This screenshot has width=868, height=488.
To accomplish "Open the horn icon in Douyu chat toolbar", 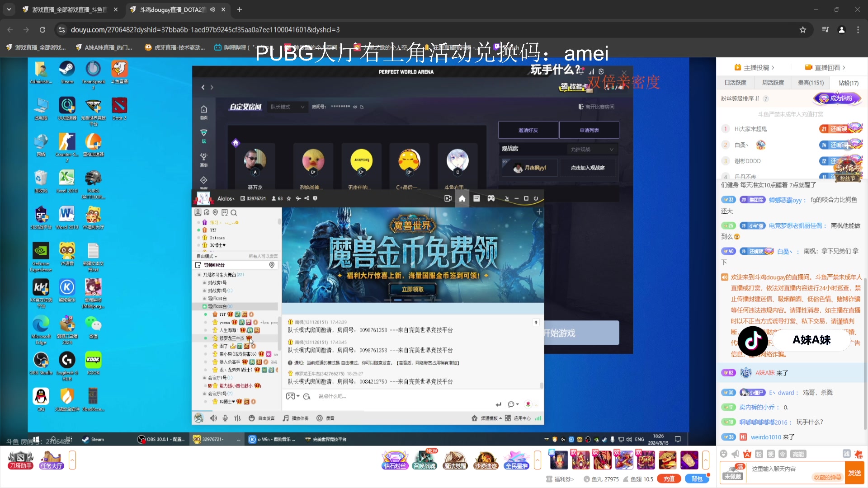I will click(736, 454).
